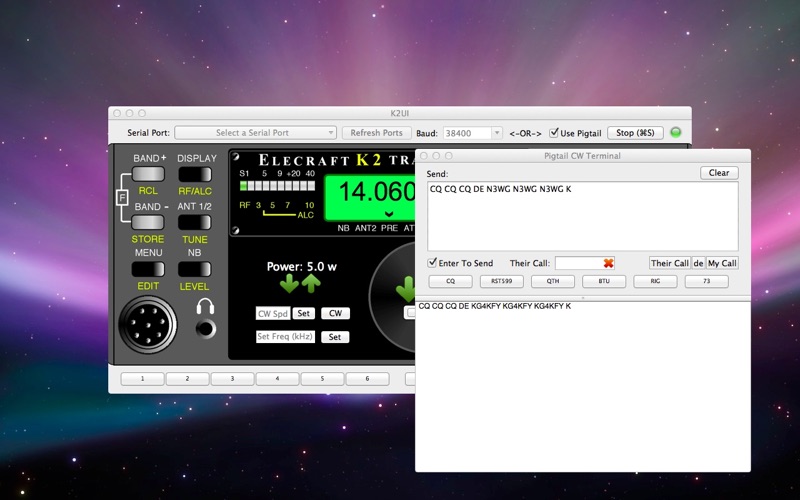The height and width of the screenshot is (500, 800).
Task: Insert Their Call via button
Action: point(669,263)
